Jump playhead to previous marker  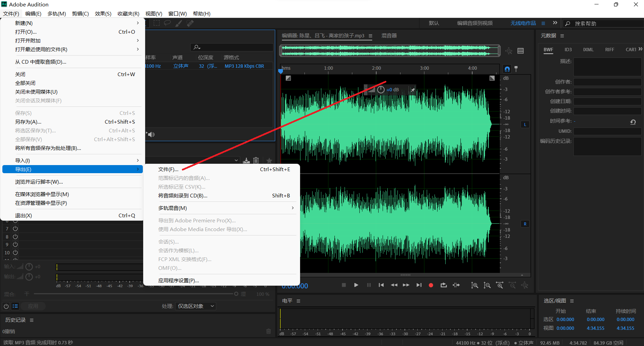pos(381,285)
